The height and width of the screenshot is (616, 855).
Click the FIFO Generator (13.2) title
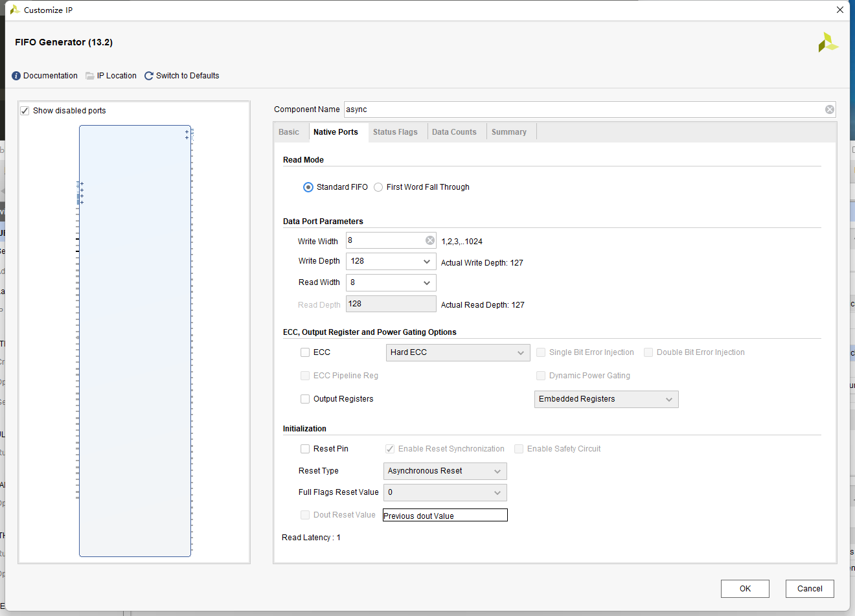[64, 42]
